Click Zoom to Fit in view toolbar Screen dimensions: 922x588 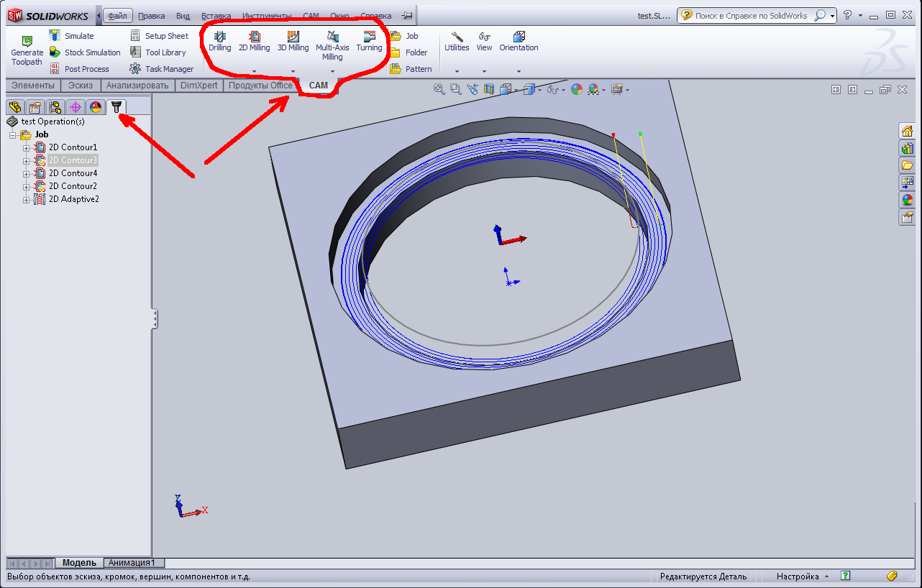[x=439, y=89]
